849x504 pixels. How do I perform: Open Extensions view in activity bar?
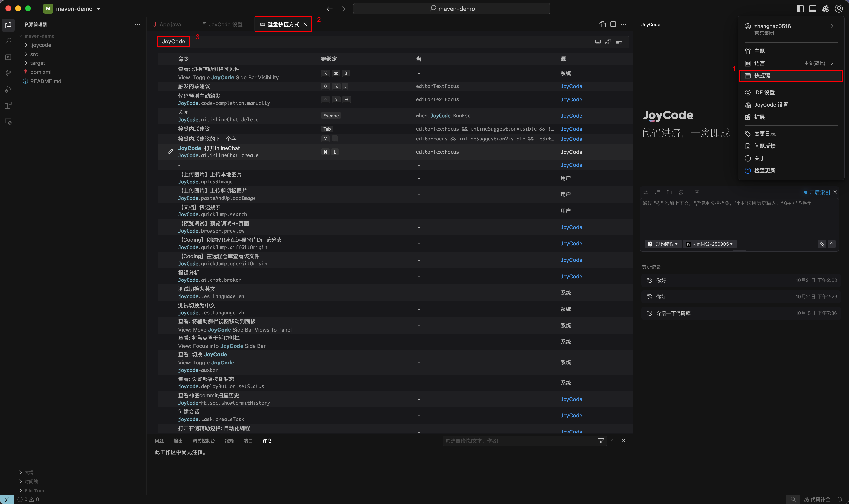8,105
